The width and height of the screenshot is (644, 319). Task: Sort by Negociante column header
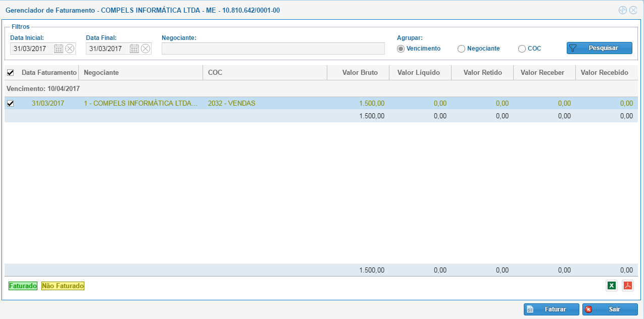coord(140,73)
